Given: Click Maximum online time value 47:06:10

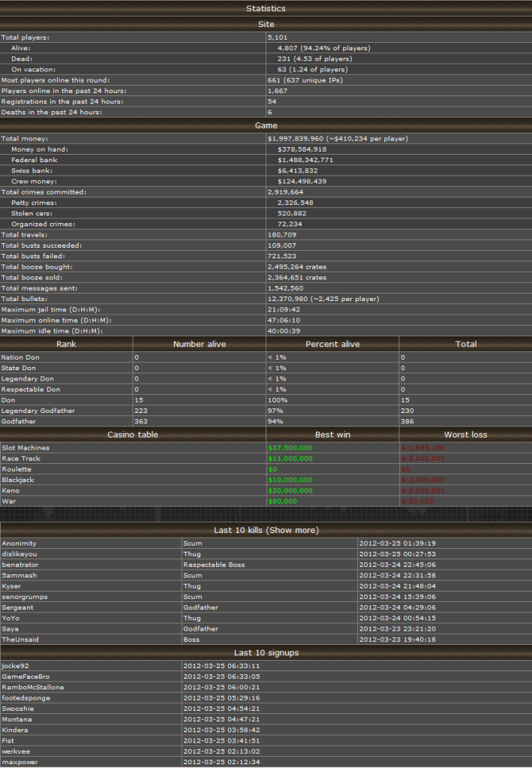Looking at the screenshot, I should coord(284,321).
